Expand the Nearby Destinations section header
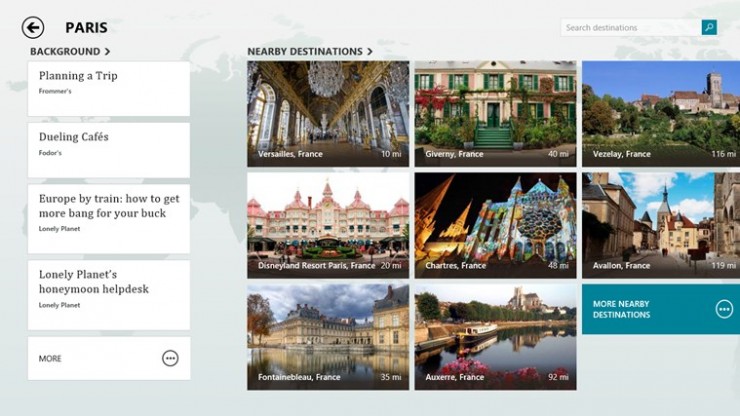 [310, 51]
